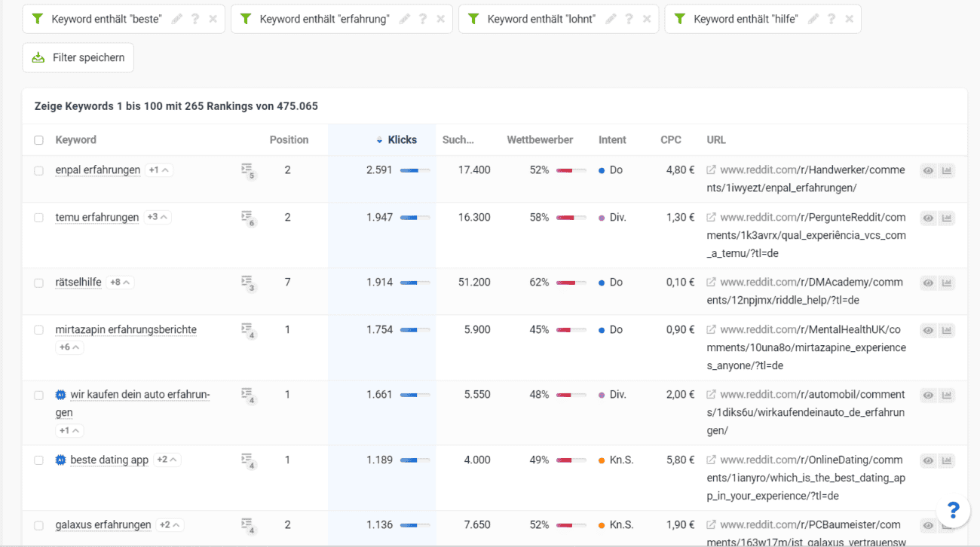The width and height of the screenshot is (980, 547).
Task: Expand the +8 variants for rätselhilfe
Action: [x=120, y=283]
